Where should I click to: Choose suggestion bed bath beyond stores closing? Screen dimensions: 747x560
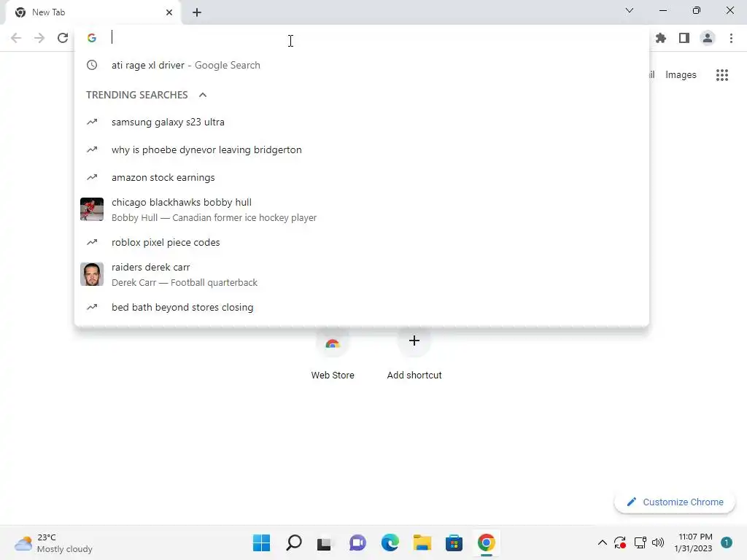362,307
